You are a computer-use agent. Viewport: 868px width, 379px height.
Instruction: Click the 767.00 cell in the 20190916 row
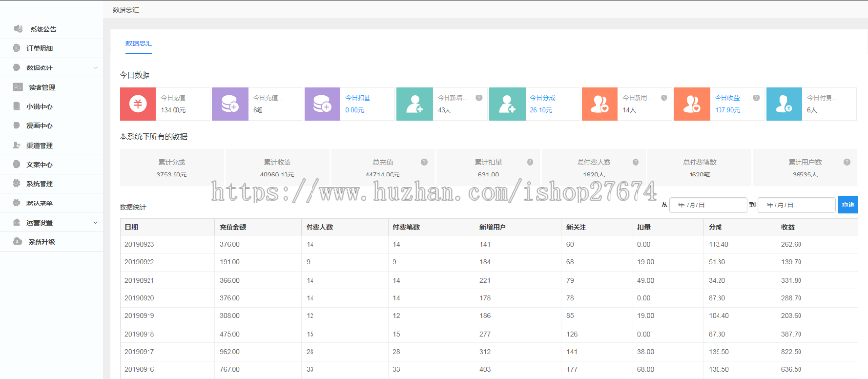tap(230, 369)
